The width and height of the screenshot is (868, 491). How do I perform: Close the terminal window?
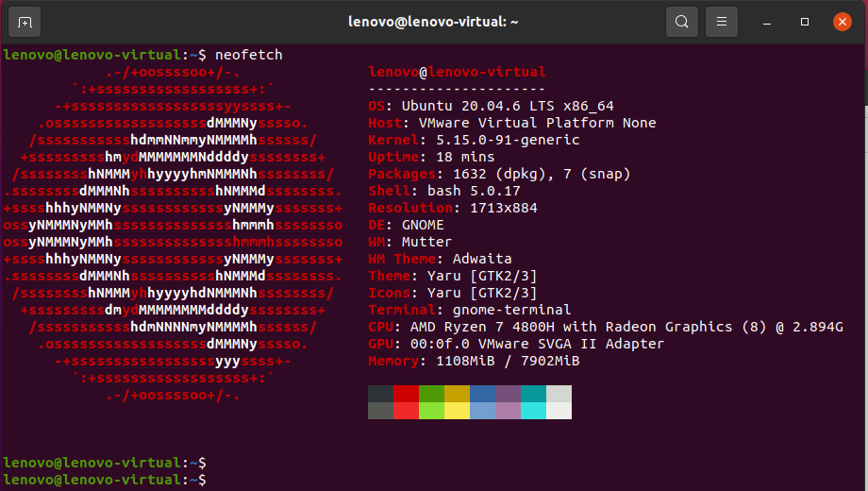(x=843, y=22)
